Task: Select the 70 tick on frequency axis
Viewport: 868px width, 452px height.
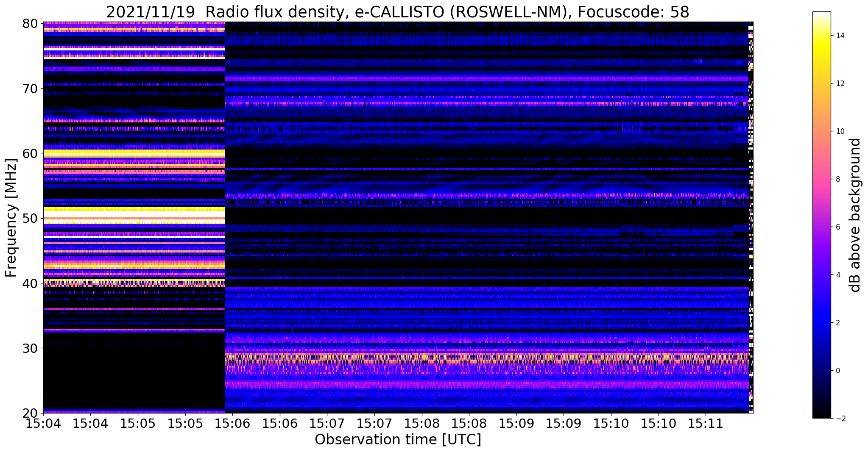Action: point(30,89)
